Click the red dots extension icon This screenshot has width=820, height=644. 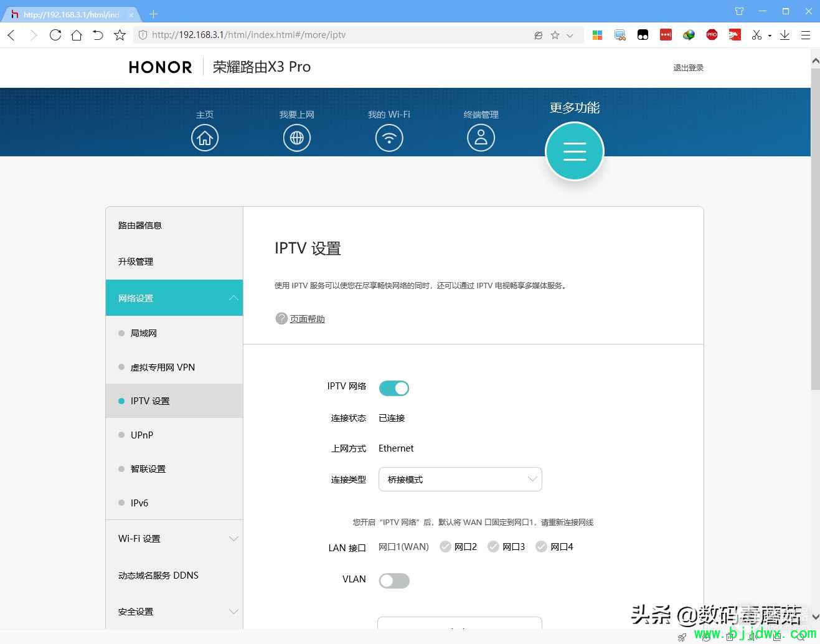(666, 35)
